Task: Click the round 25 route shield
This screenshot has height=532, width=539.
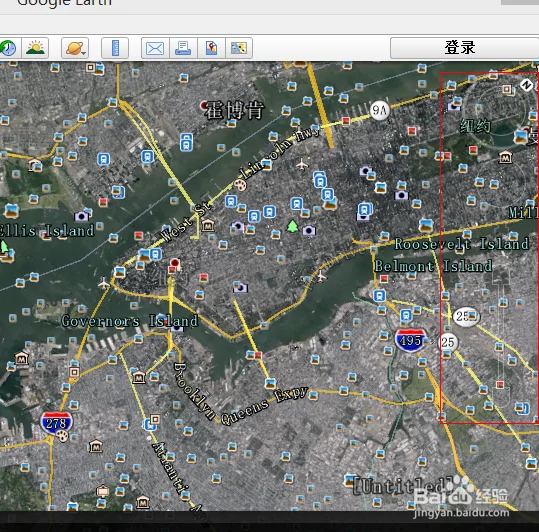Action: (448, 342)
